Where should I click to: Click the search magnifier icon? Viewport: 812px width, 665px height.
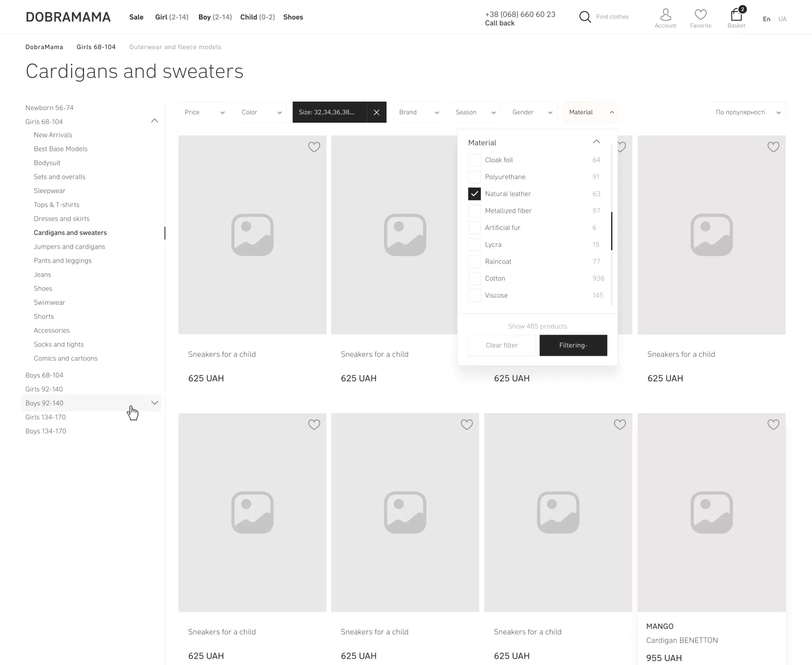coord(585,17)
